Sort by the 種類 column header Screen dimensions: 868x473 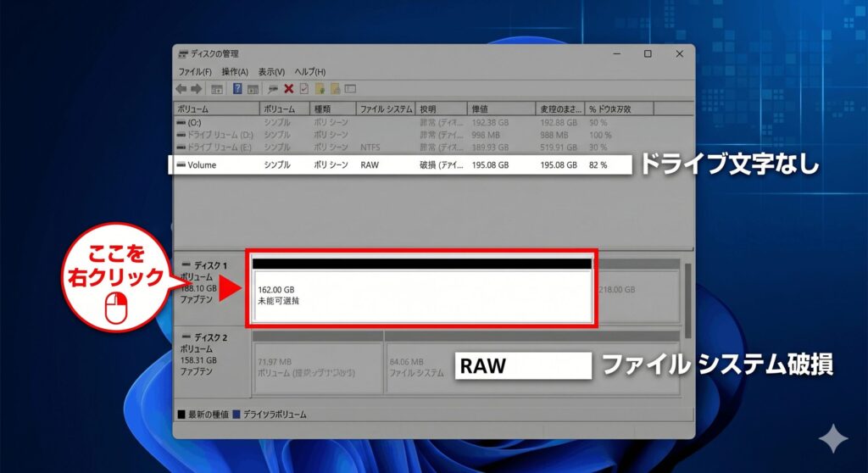tap(332, 109)
